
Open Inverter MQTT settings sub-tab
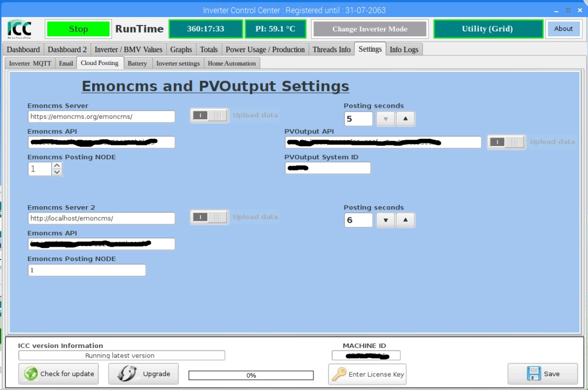click(x=30, y=63)
